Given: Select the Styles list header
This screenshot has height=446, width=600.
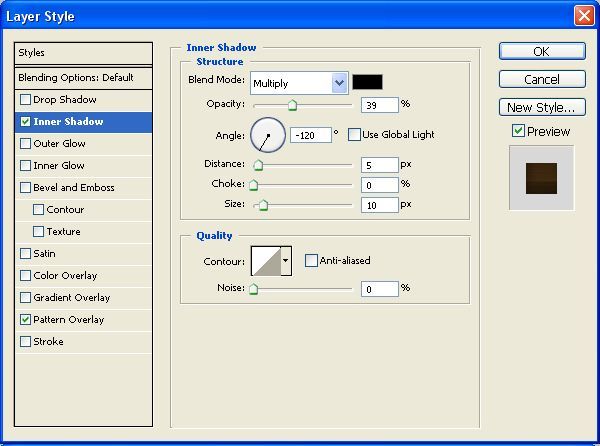Looking at the screenshot, I should coord(84,53).
